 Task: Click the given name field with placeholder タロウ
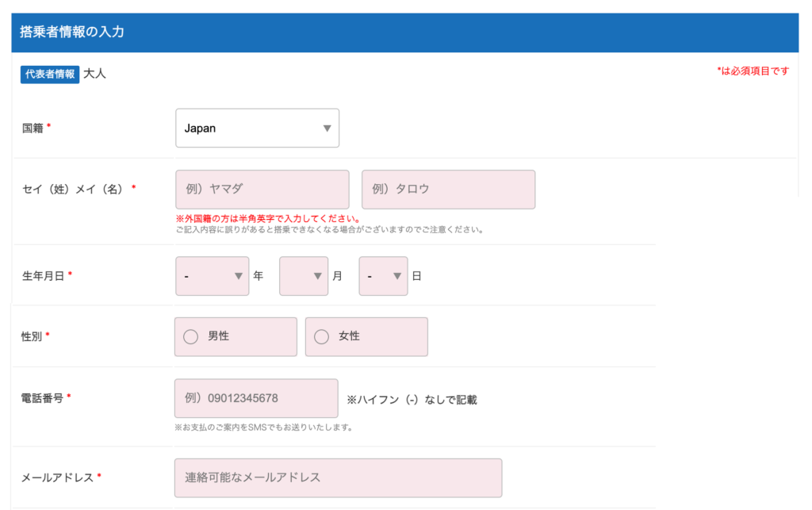pos(448,190)
